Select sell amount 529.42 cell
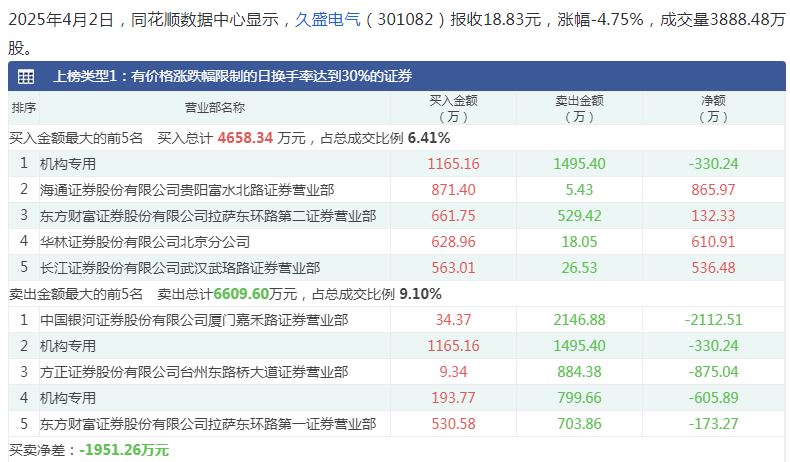This screenshot has width=790, height=462. [579, 216]
